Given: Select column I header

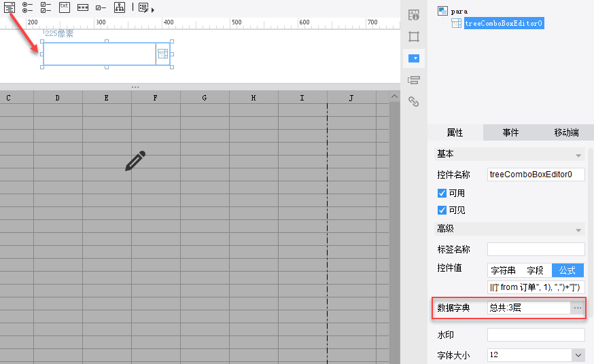Looking at the screenshot, I should (302, 98).
